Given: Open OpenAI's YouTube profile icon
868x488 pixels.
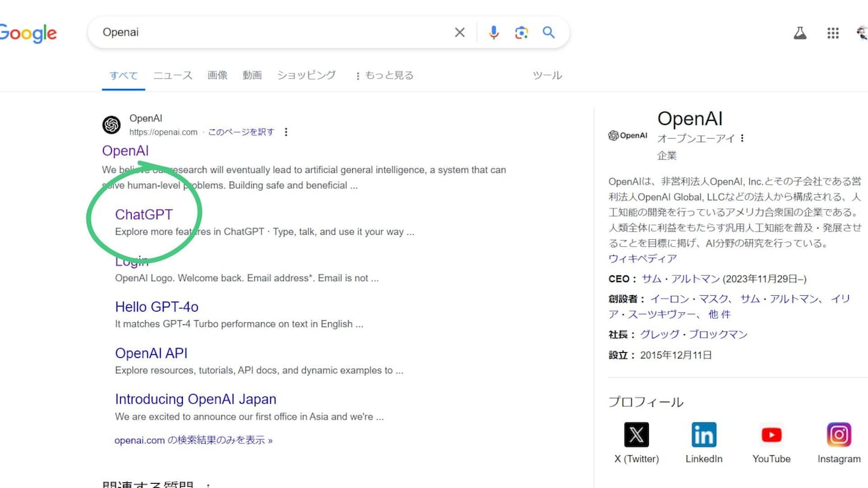Looking at the screenshot, I should click(x=771, y=434).
